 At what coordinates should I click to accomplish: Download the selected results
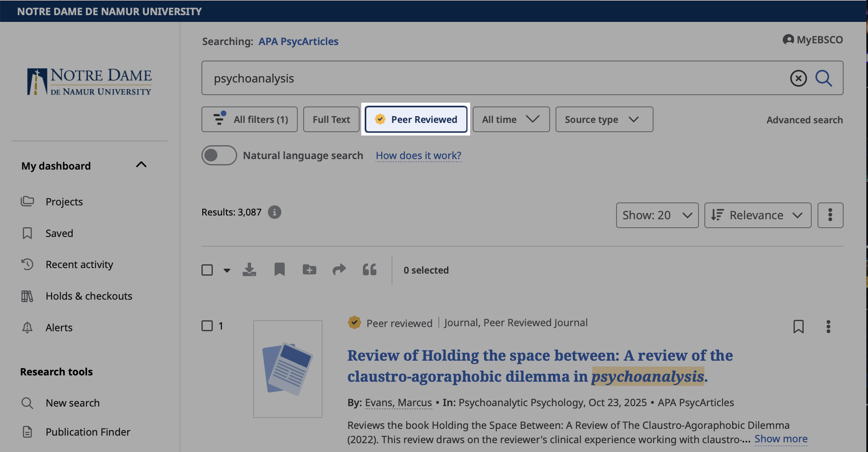click(x=249, y=270)
